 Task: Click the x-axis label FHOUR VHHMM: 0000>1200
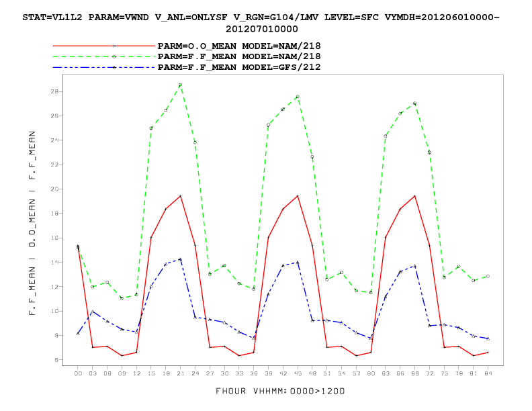click(x=280, y=392)
